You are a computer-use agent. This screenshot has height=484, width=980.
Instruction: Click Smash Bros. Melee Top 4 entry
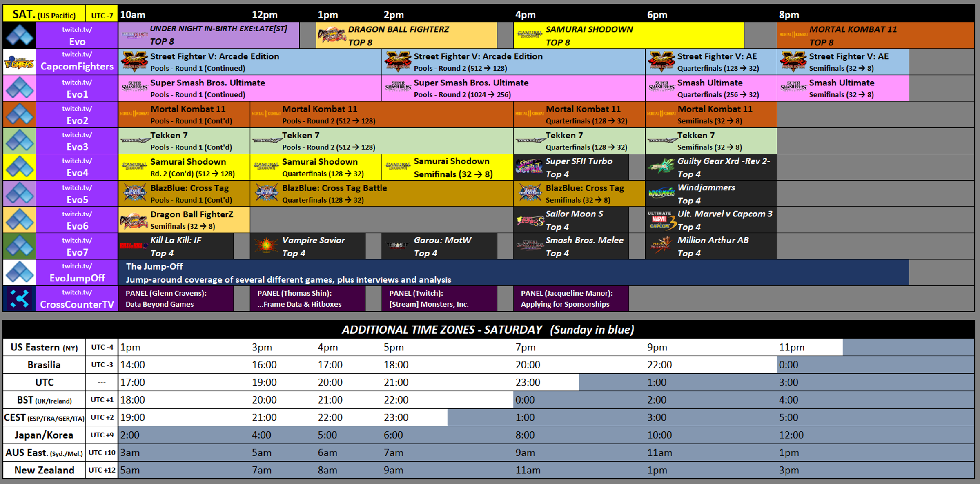(571, 246)
